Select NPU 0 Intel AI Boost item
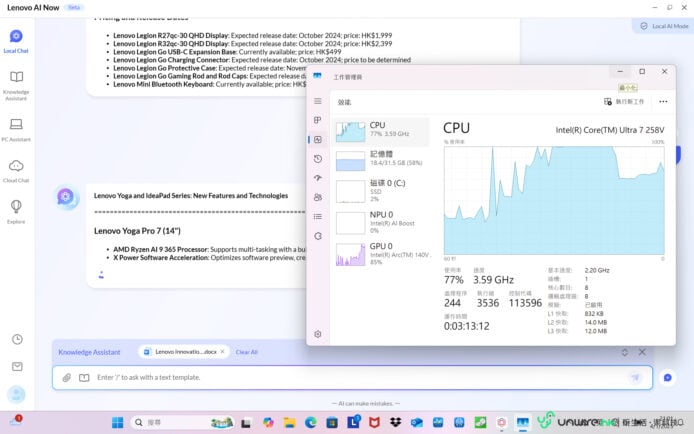This screenshot has height=434, width=694. pos(381,223)
